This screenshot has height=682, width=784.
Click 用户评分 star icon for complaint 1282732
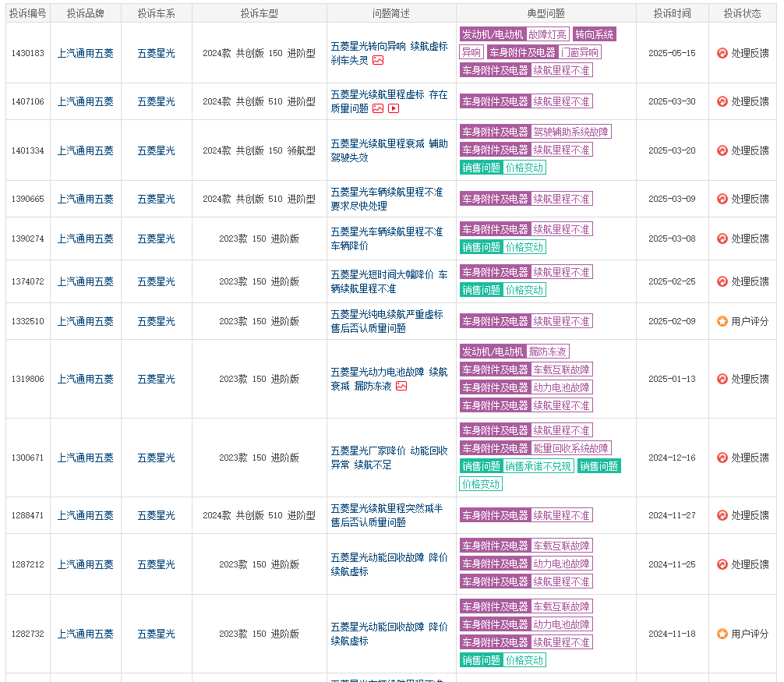point(722,634)
